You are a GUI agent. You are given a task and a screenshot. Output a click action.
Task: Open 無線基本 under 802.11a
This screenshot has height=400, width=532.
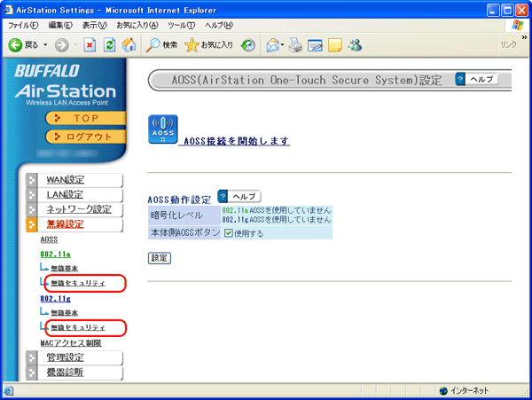coord(65,269)
